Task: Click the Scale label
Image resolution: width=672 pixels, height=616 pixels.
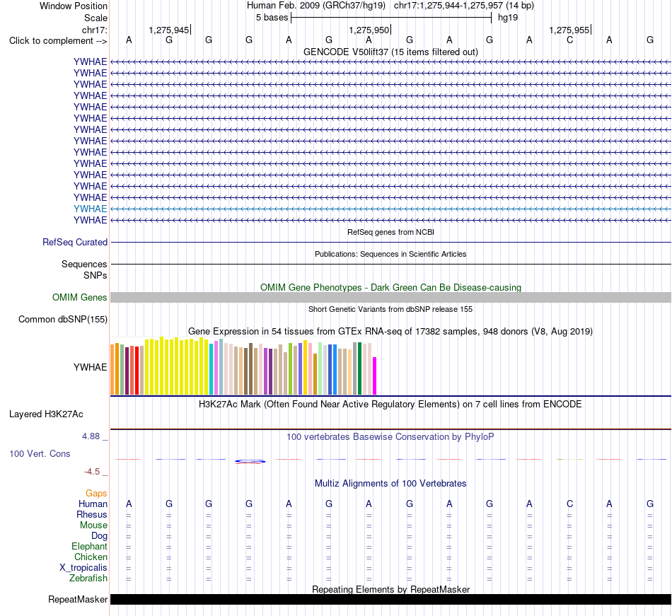Action: (95, 18)
